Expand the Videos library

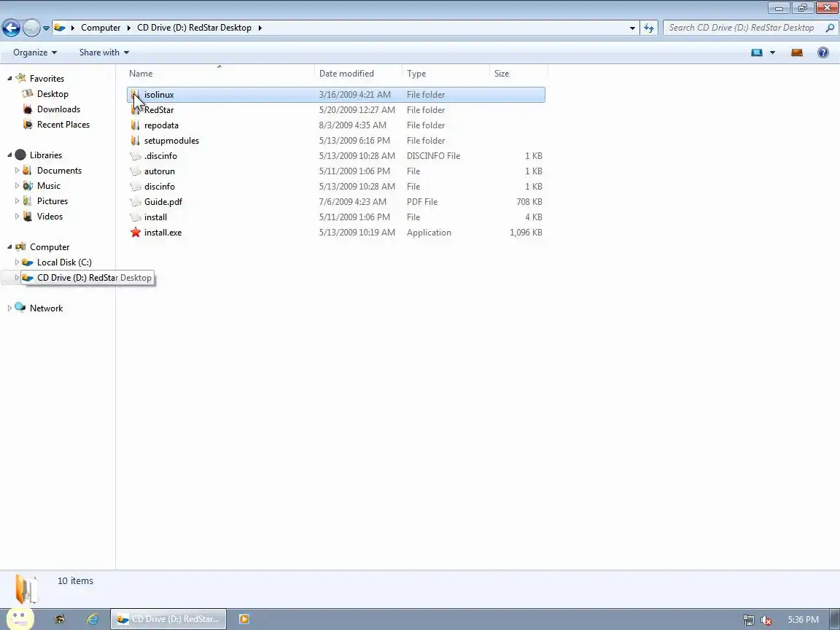[x=17, y=217]
